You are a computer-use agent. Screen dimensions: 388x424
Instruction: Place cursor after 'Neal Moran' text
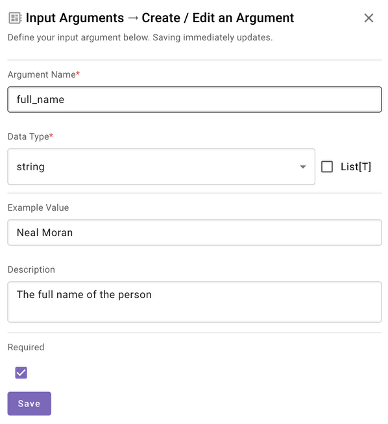[73, 232]
